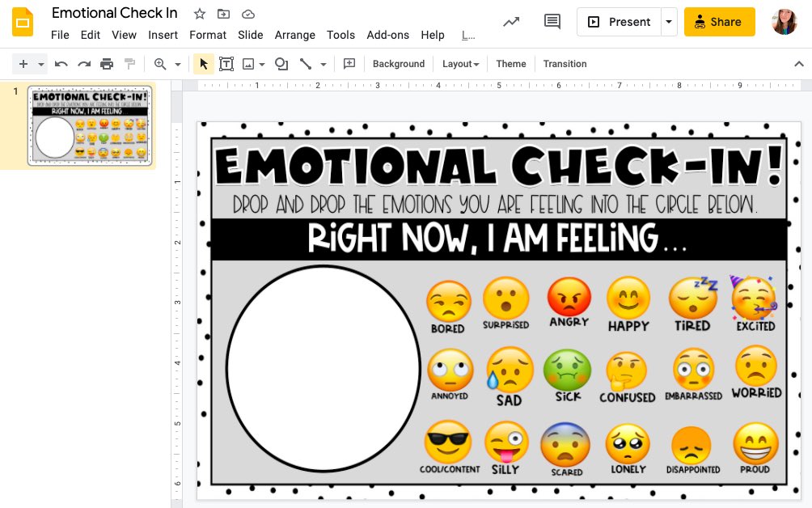Click the paint format icon

(x=130, y=64)
